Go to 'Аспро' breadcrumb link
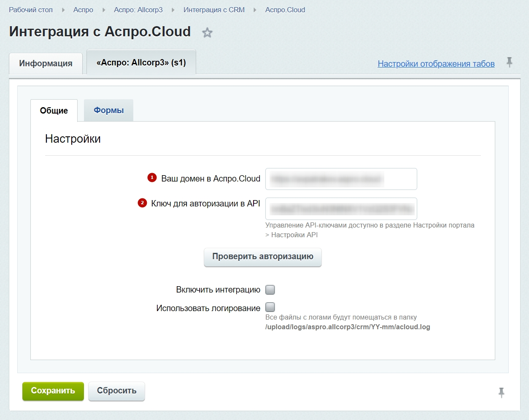 tap(83, 10)
